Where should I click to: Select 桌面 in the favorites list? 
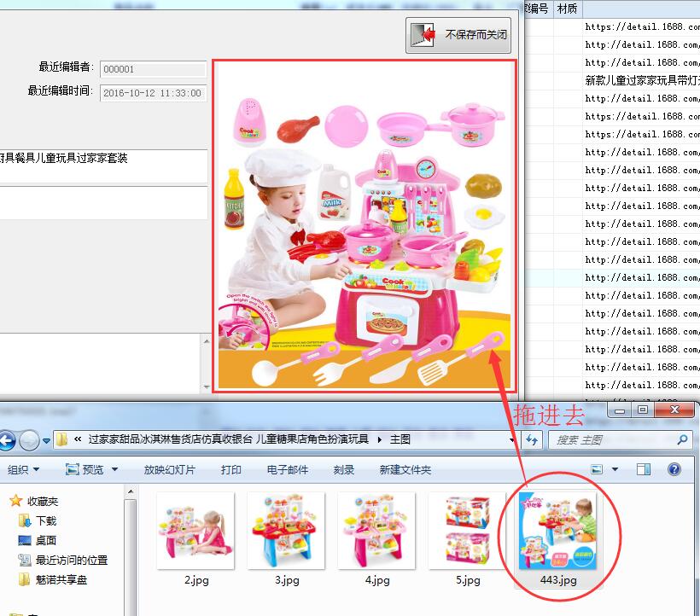pos(46,540)
